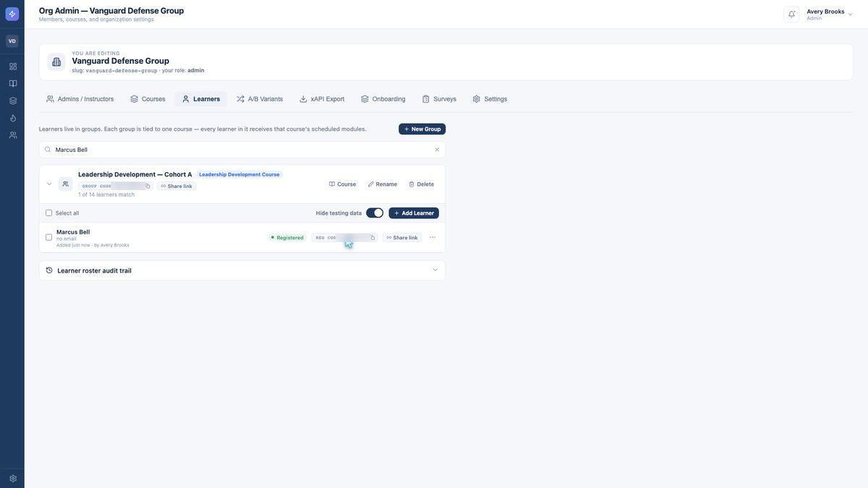This screenshot has height=488, width=868.
Task: Switch to the Courses tab
Action: click(x=148, y=99)
